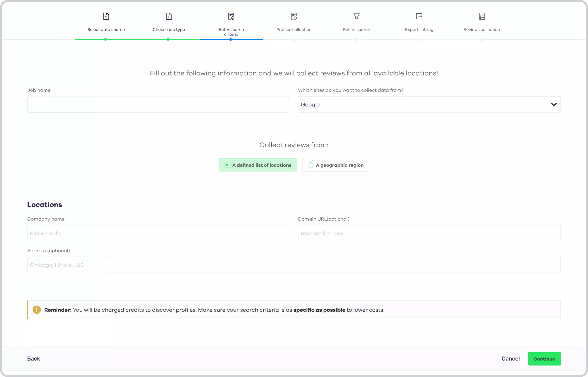
Task: Click the Choose job type step icon
Action: coord(169,16)
